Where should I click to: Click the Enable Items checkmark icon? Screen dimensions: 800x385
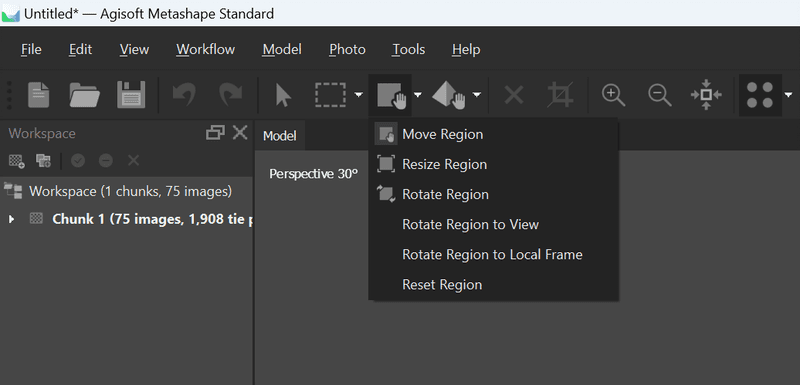[x=78, y=161]
